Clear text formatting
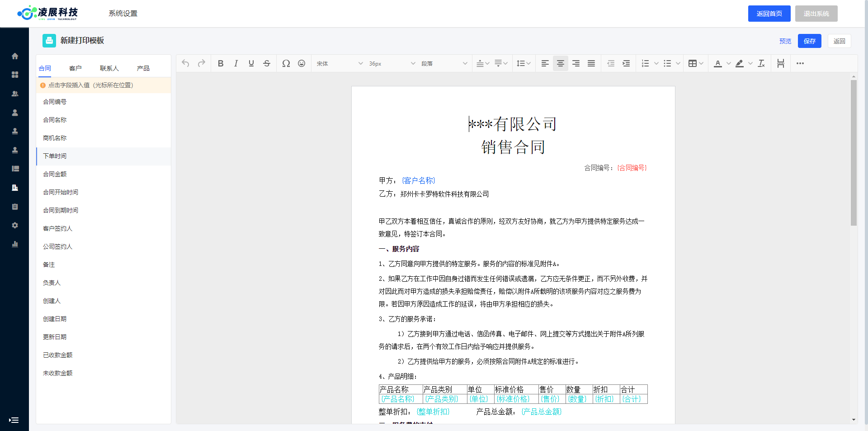 point(761,63)
